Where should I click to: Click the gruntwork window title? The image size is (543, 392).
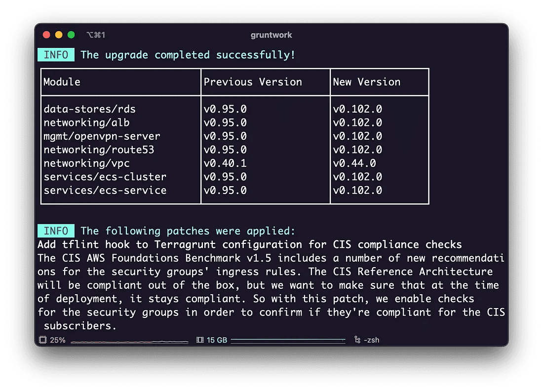click(271, 35)
